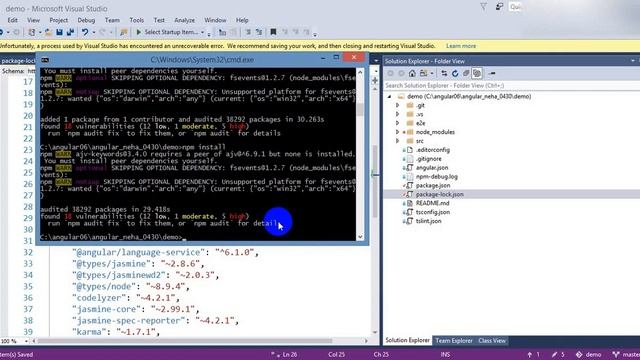Click the Refresh icon in Solution Explorer
The width and height of the screenshot is (640, 360).
(x=455, y=73)
